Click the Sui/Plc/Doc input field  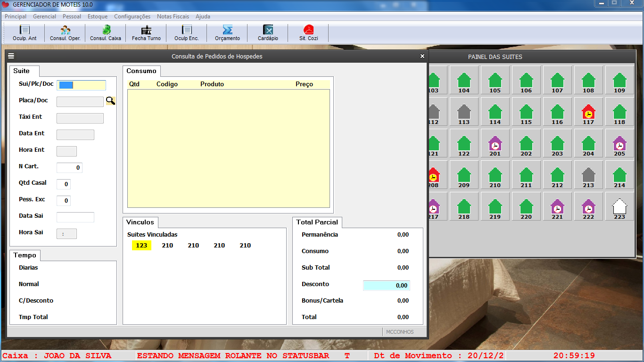(81, 85)
